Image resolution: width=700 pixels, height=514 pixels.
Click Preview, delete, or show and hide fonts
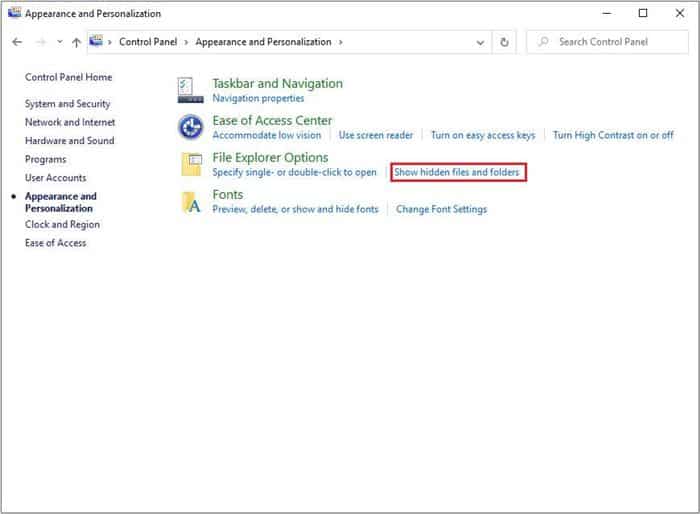click(x=295, y=209)
